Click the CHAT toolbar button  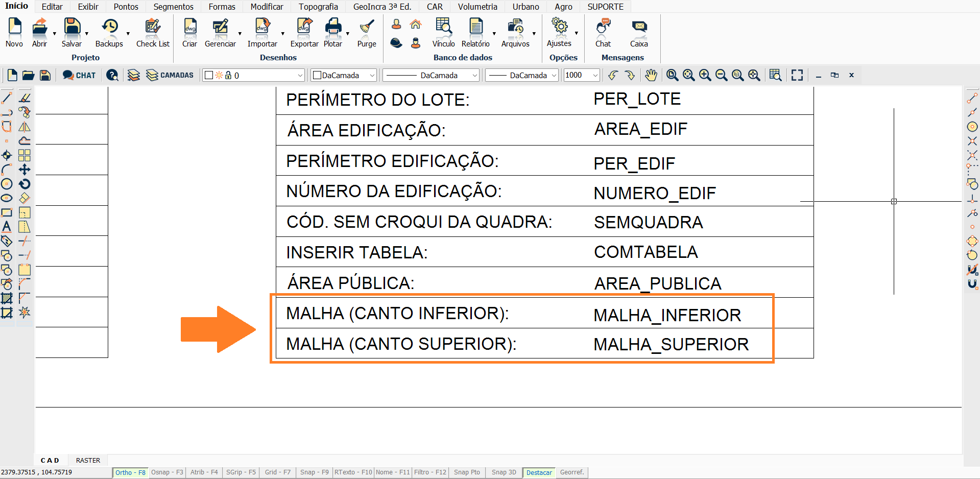click(x=79, y=75)
